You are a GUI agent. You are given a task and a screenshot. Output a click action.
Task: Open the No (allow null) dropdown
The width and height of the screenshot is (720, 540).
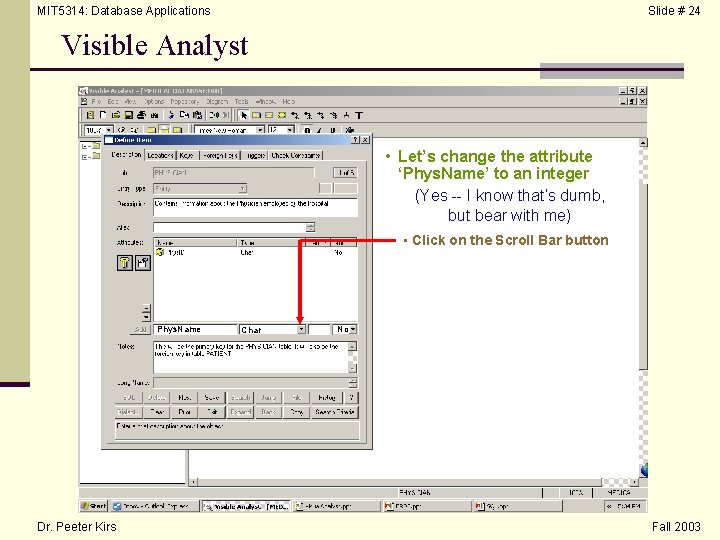pyautogui.click(x=353, y=329)
